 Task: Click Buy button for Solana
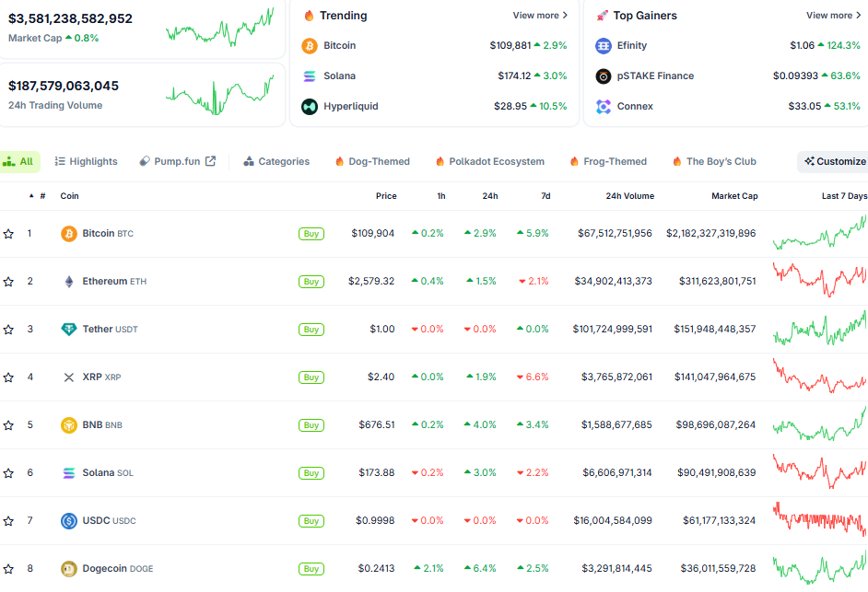tap(311, 473)
